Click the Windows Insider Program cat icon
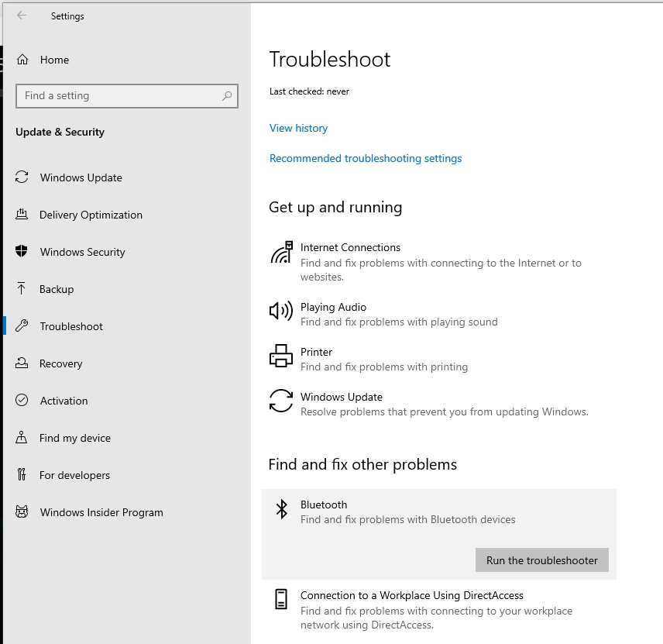The image size is (663, 644). pos(22,512)
